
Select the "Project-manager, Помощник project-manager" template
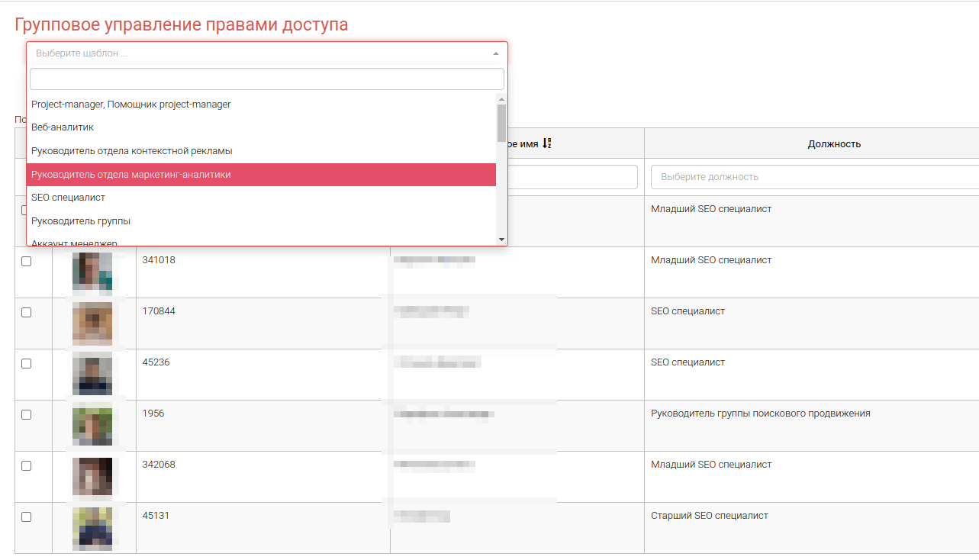[131, 104]
